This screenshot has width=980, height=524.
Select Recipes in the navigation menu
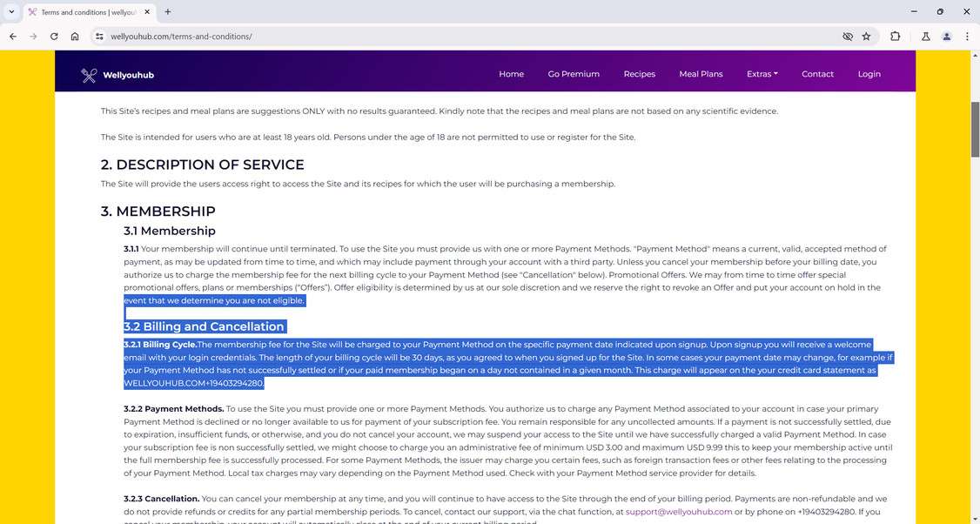(639, 74)
